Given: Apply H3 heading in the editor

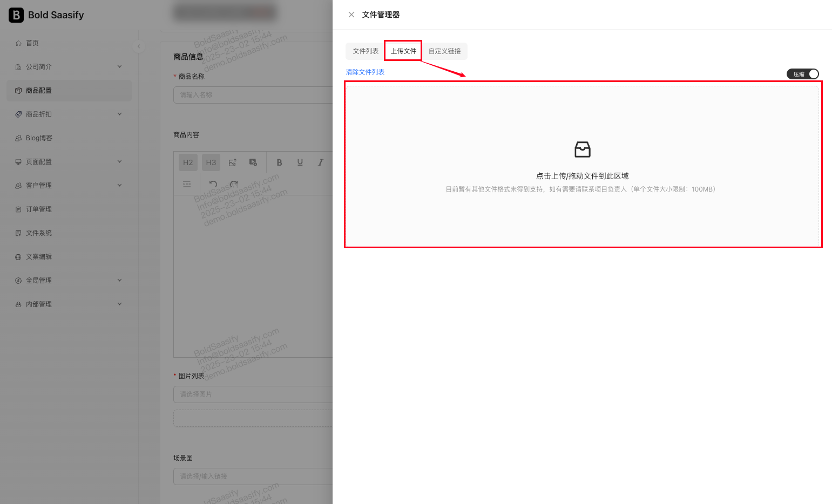Looking at the screenshot, I should (211, 162).
